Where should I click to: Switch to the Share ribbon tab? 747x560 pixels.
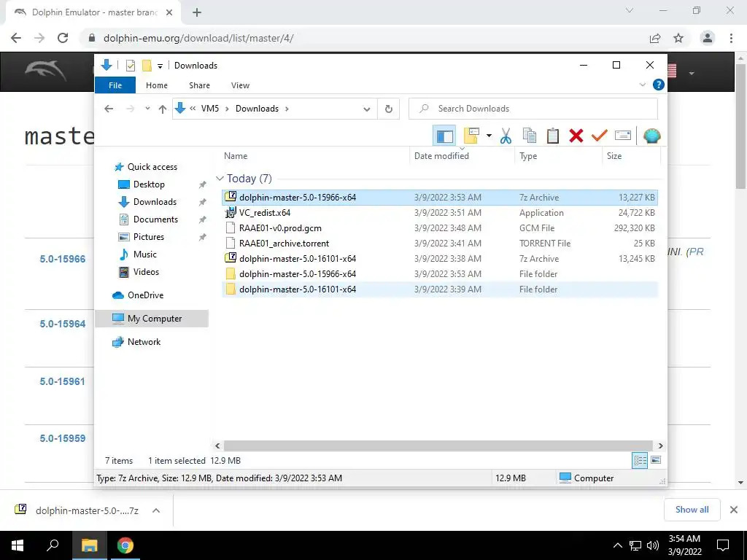point(199,85)
